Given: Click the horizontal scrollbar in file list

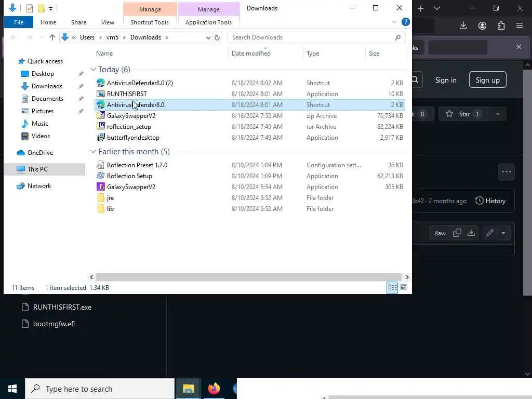Looking at the screenshot, I should (248, 277).
